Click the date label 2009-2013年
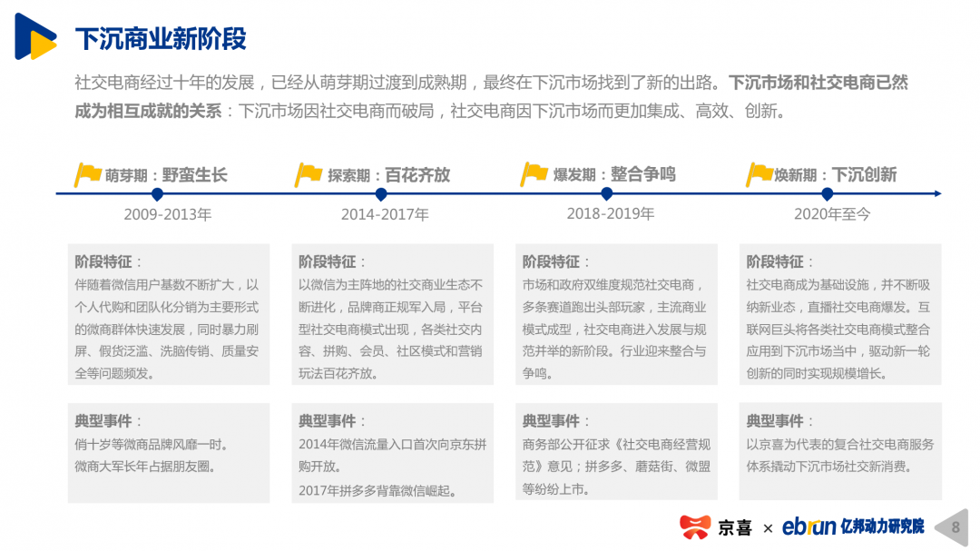This screenshot has width=980, height=551. 168,214
